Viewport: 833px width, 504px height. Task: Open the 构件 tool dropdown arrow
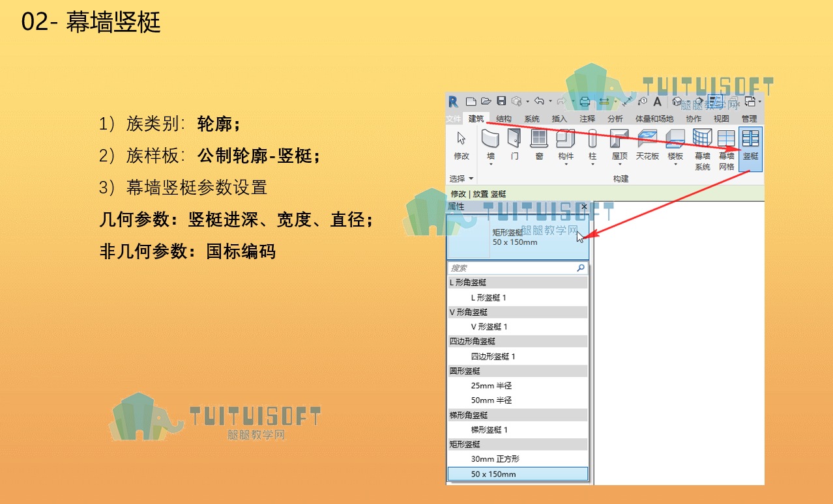(566, 165)
